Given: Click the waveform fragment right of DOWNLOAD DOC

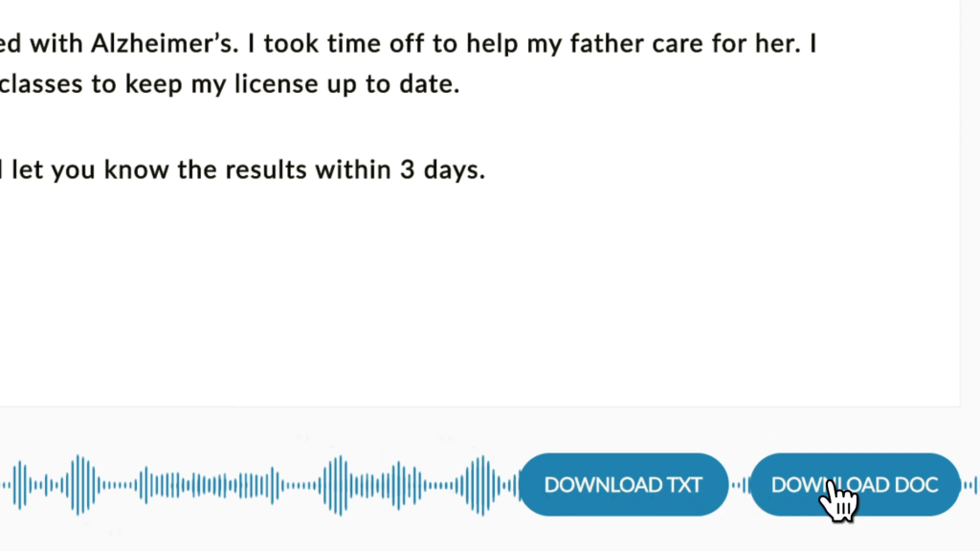Looking at the screenshot, I should 970,485.
